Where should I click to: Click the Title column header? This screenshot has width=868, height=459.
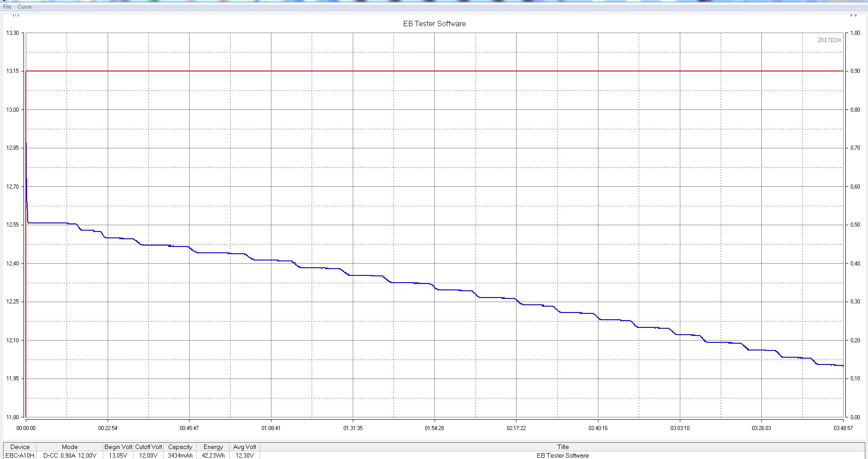563,447
